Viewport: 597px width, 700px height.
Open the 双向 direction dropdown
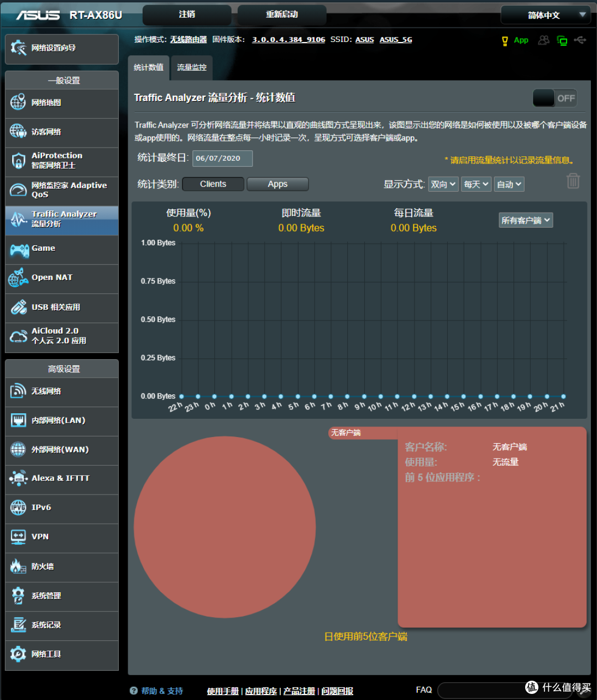point(443,185)
